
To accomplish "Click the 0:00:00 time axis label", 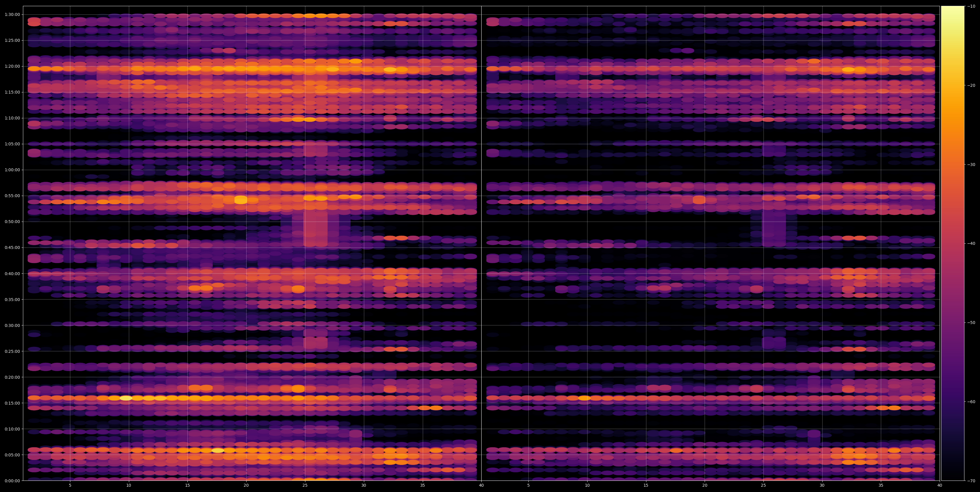I will (x=12, y=481).
